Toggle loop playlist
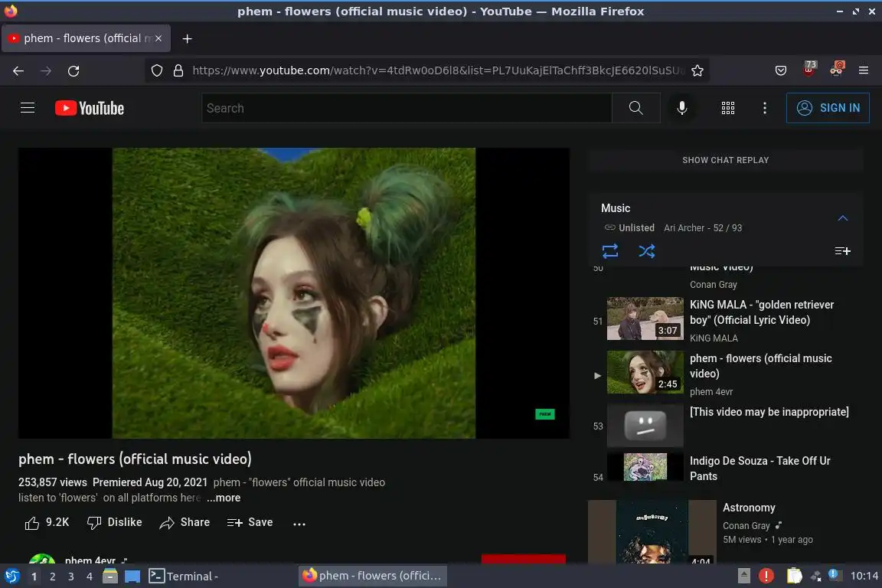 pyautogui.click(x=610, y=251)
